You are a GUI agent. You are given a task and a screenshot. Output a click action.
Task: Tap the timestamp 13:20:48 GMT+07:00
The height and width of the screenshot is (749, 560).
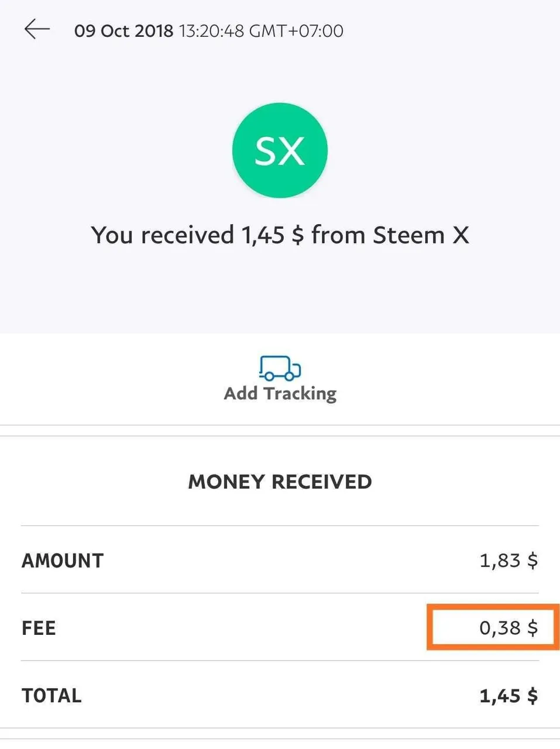click(x=261, y=30)
